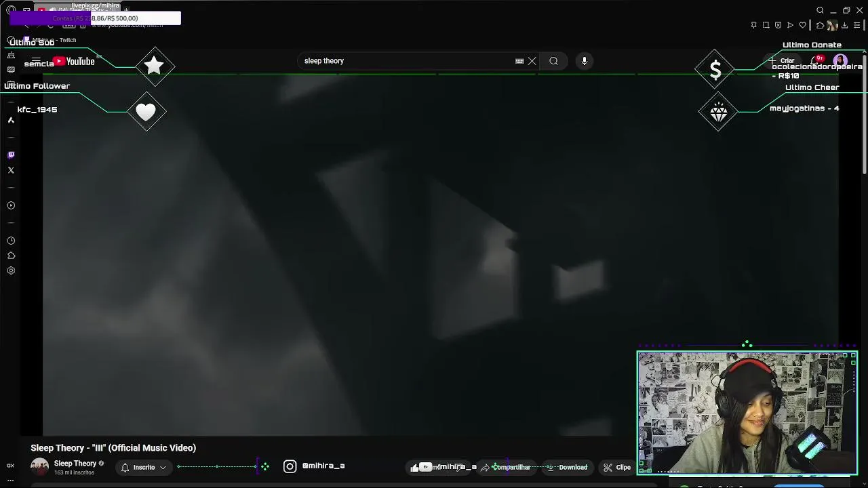Viewport: 868px width, 488px height.
Task: Click the Download button
Action: [x=568, y=467]
